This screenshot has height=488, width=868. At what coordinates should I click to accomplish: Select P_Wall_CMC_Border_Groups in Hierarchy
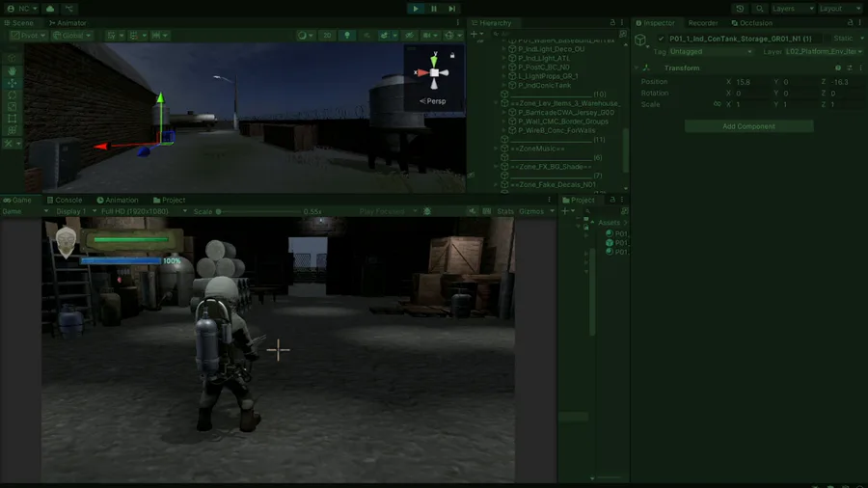563,122
